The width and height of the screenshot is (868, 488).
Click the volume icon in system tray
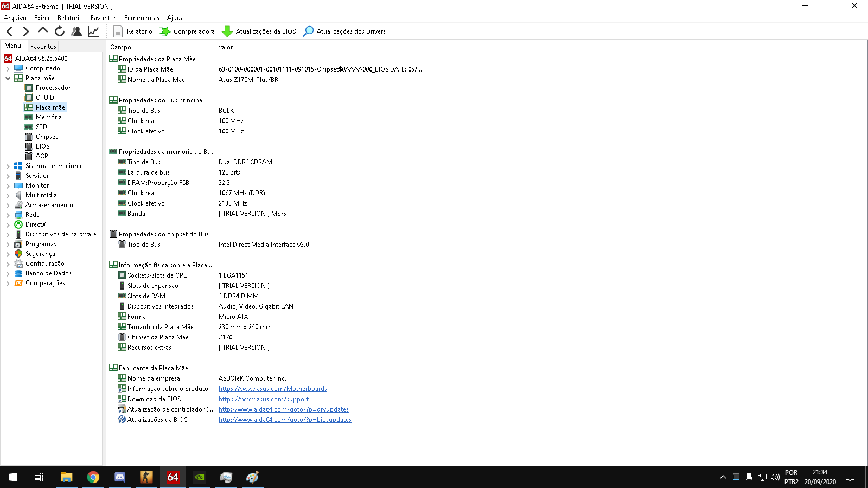[775, 477]
